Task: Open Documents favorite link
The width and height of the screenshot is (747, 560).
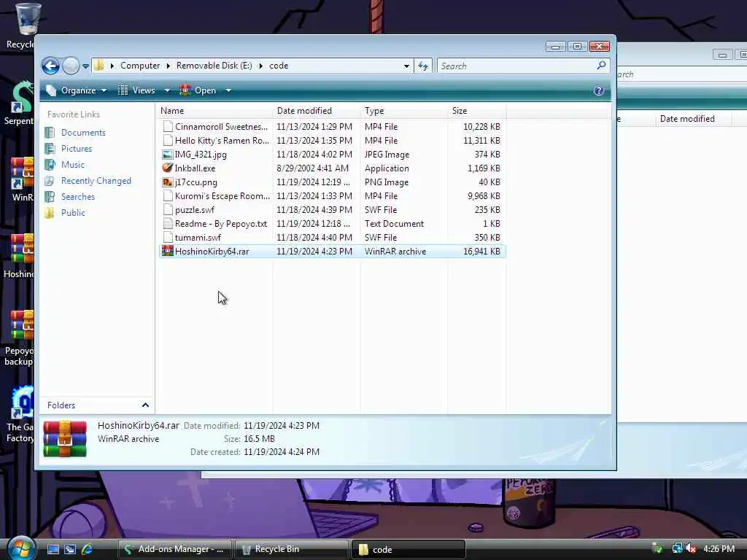Action: [83, 133]
